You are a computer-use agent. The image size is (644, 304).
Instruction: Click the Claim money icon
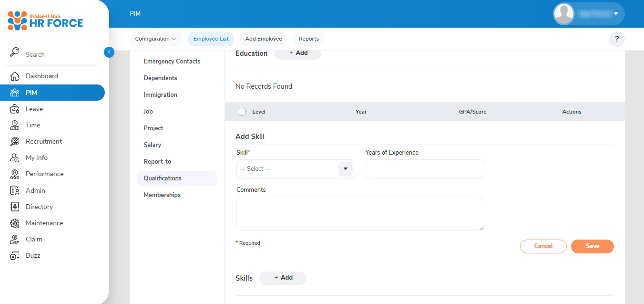click(15, 239)
